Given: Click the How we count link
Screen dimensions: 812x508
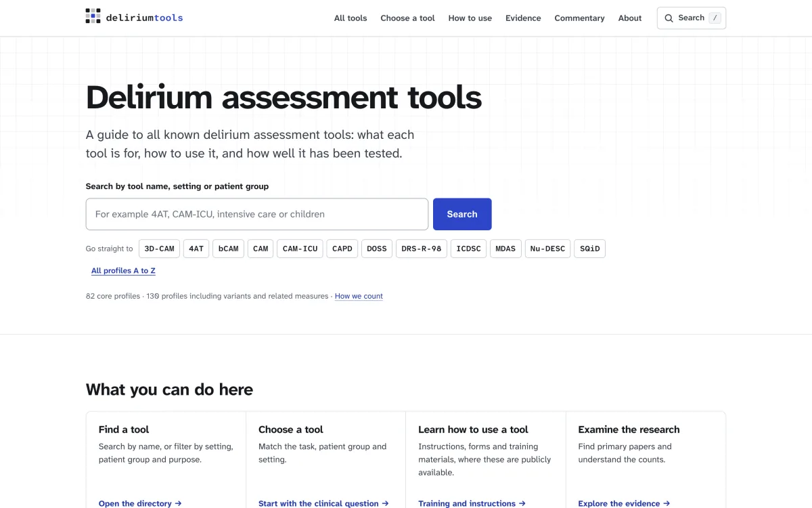Looking at the screenshot, I should tap(359, 296).
